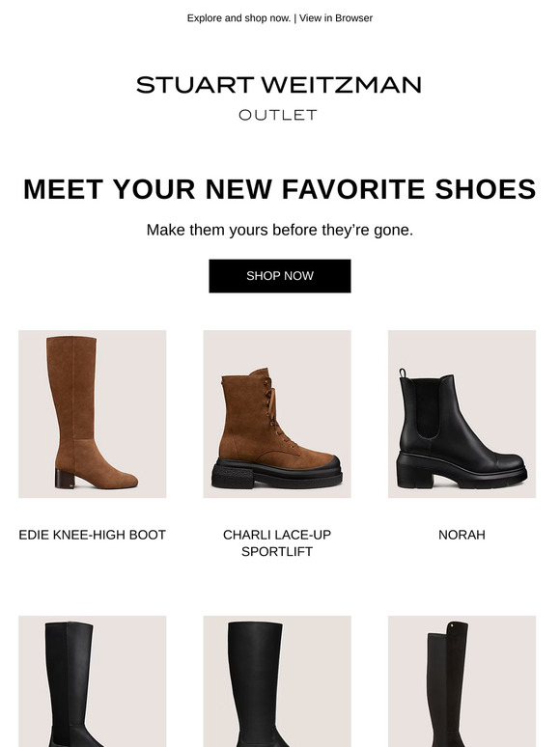
Task: Click the Make them yours before they're gone text
Action: pos(280,230)
